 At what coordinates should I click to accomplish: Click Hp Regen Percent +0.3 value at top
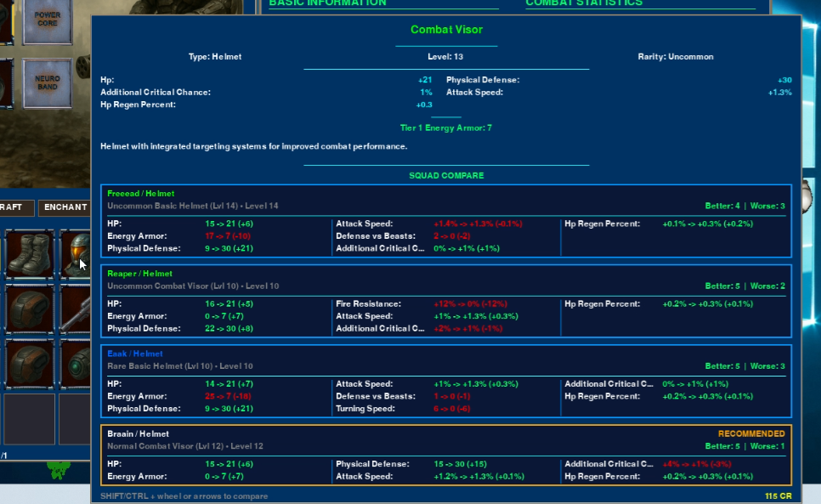pyautogui.click(x=424, y=105)
